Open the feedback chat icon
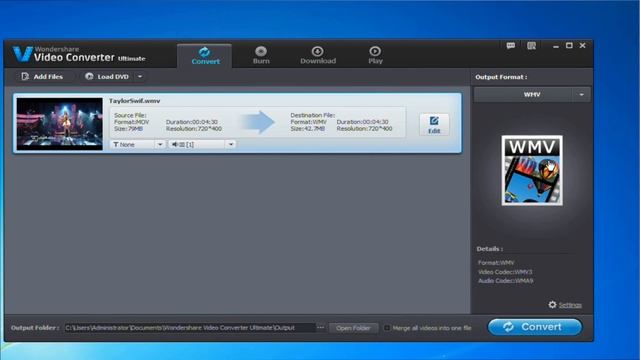Image resolution: width=640 pixels, height=360 pixels. click(x=511, y=46)
